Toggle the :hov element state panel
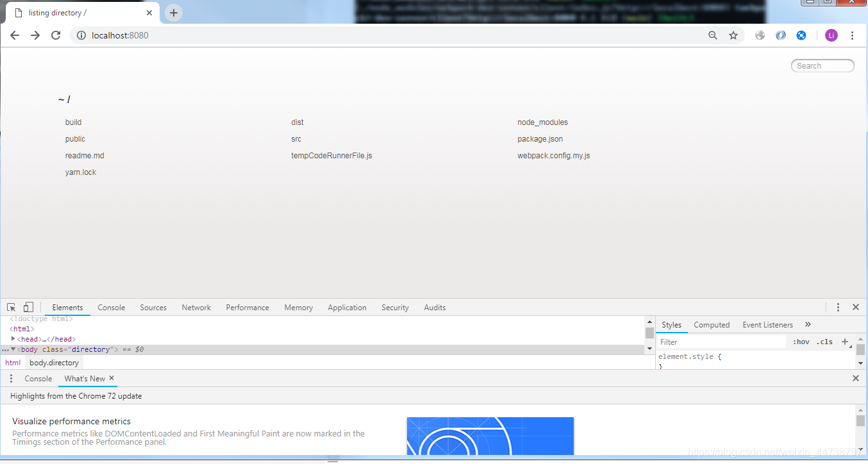The height and width of the screenshot is (464, 868). (801, 342)
